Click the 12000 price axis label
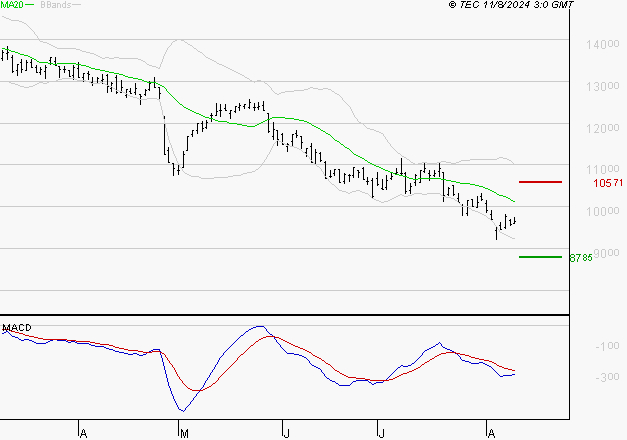 pos(603,128)
